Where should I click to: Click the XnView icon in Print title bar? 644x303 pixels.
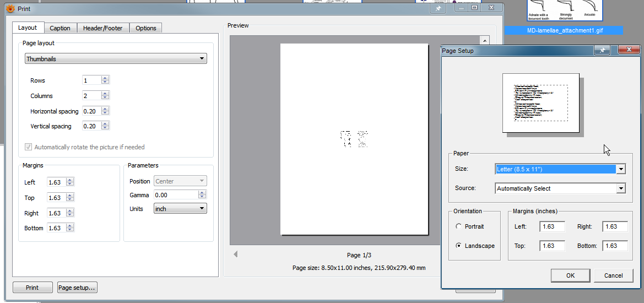click(10, 8)
